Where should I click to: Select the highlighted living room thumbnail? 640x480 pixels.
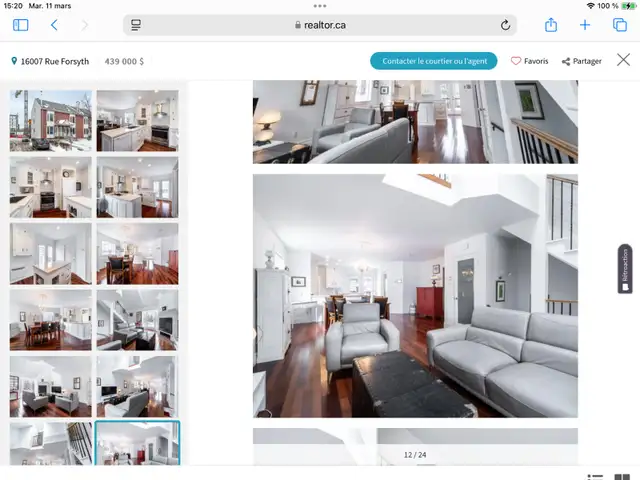point(137,443)
